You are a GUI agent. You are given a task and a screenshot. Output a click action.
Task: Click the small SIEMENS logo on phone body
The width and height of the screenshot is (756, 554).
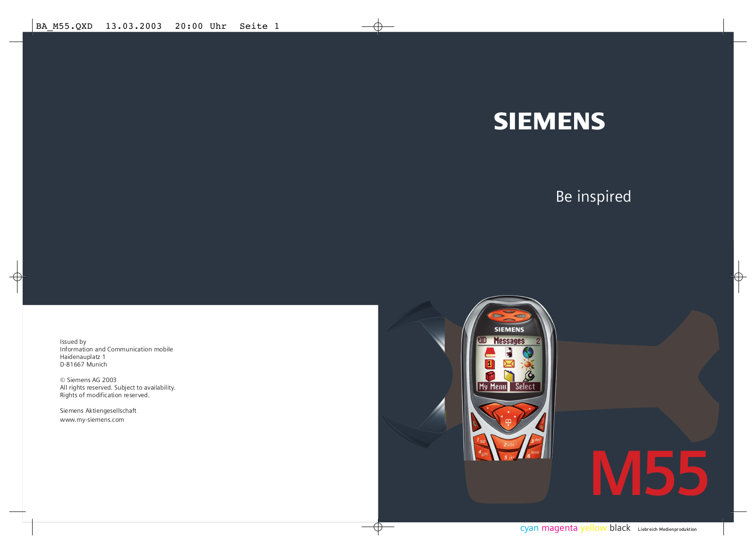pos(509,330)
